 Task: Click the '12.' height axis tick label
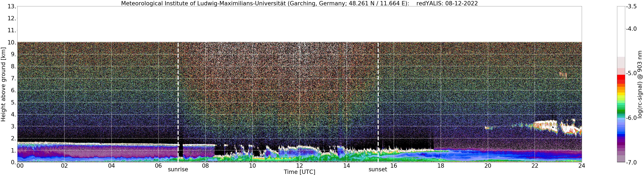tap(12, 18)
